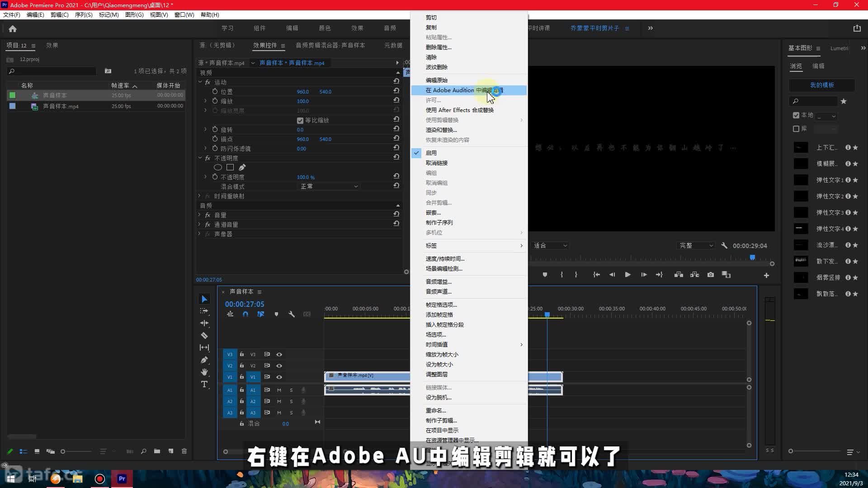The width and height of the screenshot is (868, 488).
Task: Create new bin folder in Project panel
Action: 157,451
